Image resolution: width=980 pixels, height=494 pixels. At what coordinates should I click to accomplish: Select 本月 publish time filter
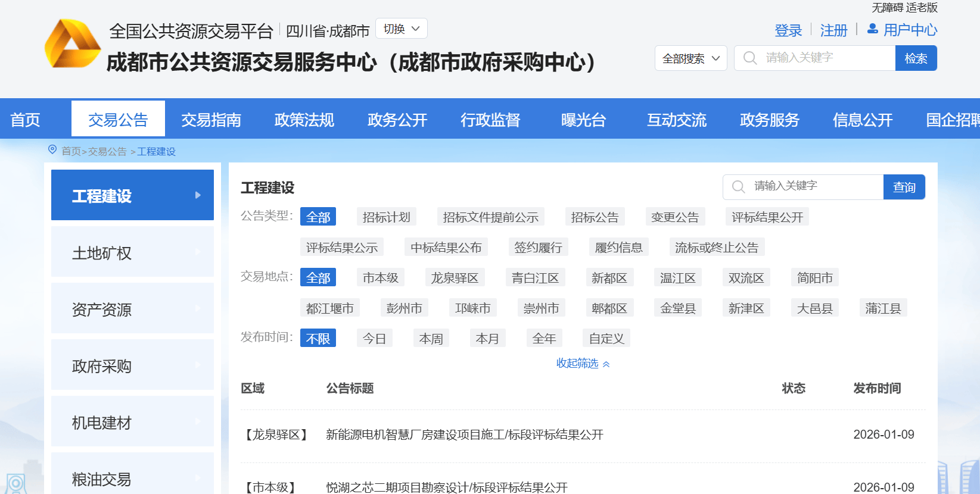487,339
